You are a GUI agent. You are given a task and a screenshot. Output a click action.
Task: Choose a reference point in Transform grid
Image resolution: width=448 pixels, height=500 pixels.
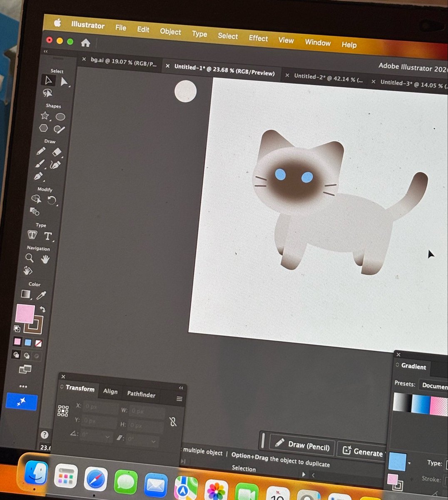point(63,411)
